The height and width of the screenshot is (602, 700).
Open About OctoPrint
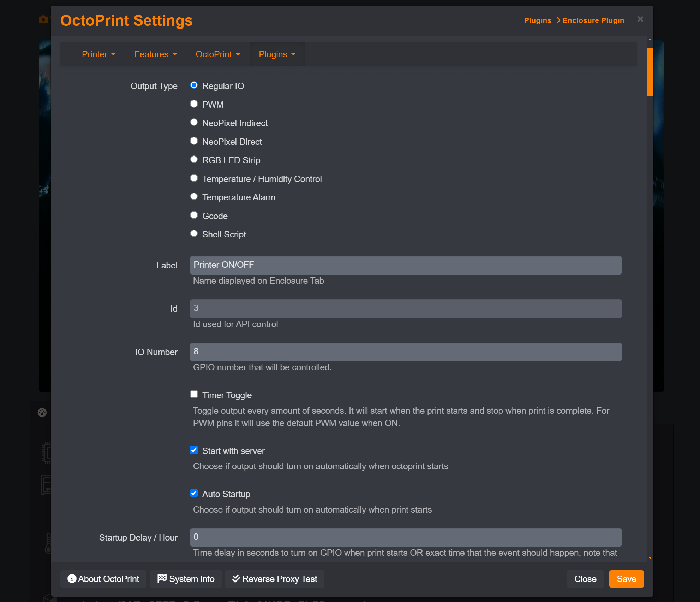tap(103, 579)
